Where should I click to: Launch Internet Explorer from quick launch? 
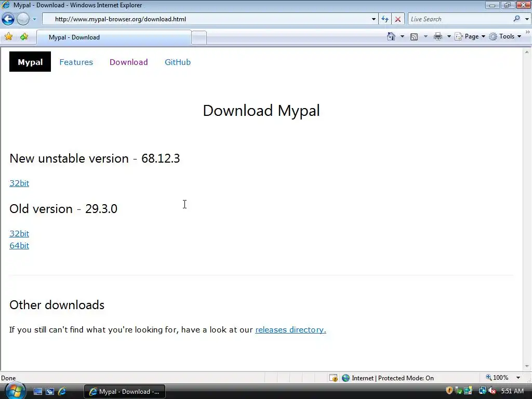tap(62, 392)
